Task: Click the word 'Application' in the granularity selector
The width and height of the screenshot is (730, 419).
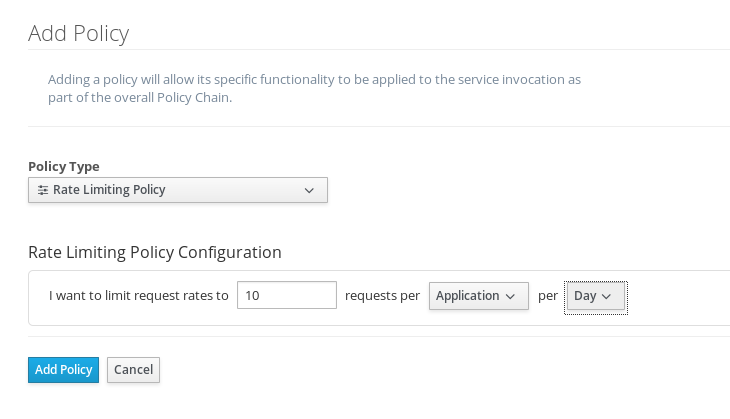Action: coord(467,296)
